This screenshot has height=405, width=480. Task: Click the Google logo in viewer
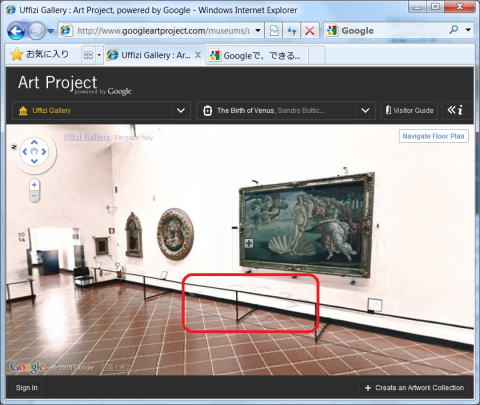(x=27, y=367)
